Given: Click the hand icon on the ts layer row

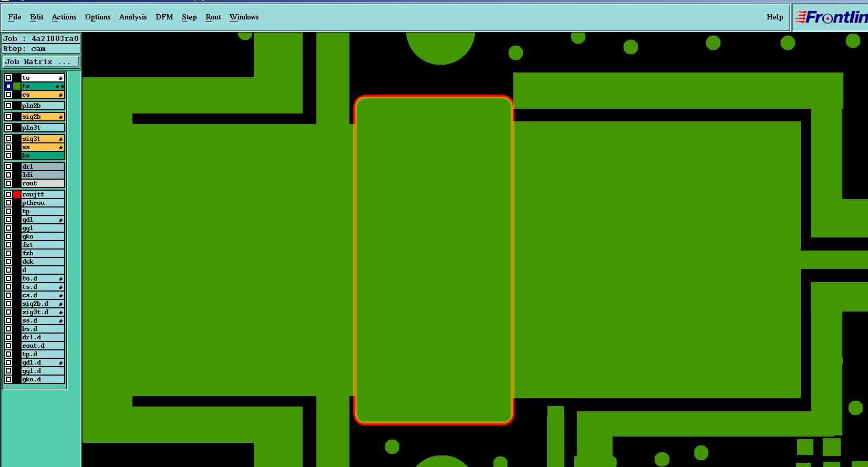Looking at the screenshot, I should tap(57, 86).
